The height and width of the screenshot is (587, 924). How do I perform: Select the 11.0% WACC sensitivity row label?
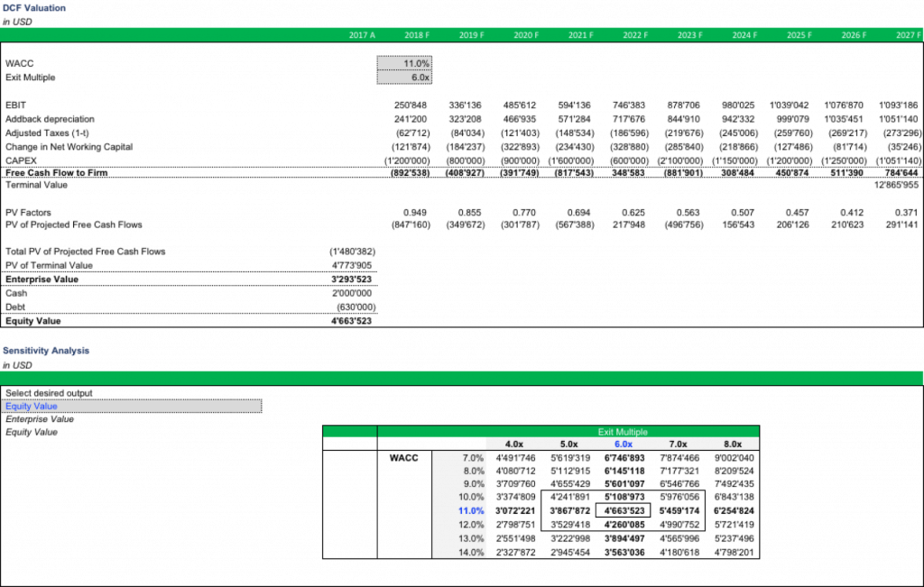click(471, 511)
